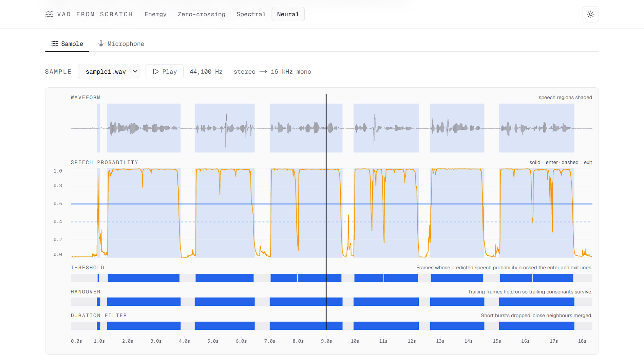Click the WAVEFORM heading

point(86,97)
